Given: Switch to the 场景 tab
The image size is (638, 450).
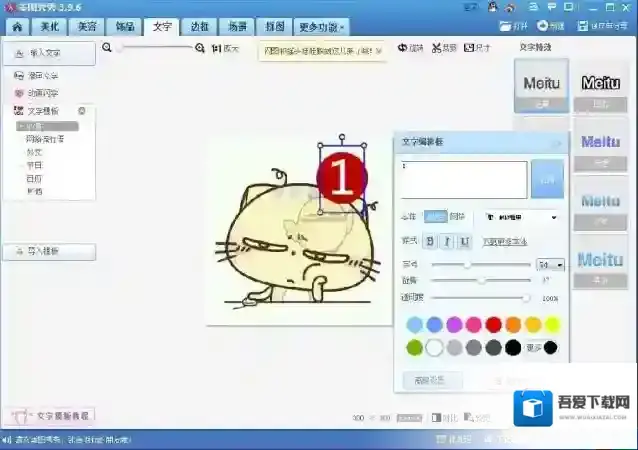Looking at the screenshot, I should click(237, 27).
